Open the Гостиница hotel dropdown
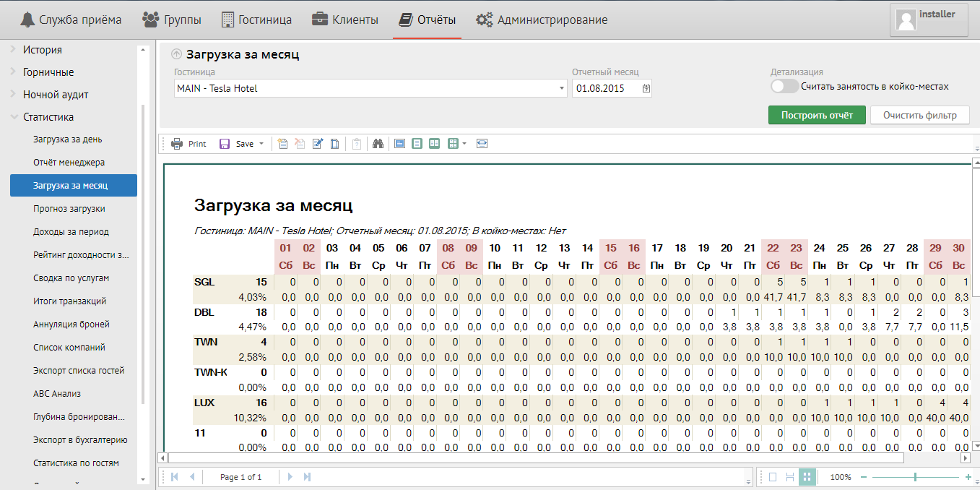Image resolution: width=980 pixels, height=490 pixels. [562, 88]
